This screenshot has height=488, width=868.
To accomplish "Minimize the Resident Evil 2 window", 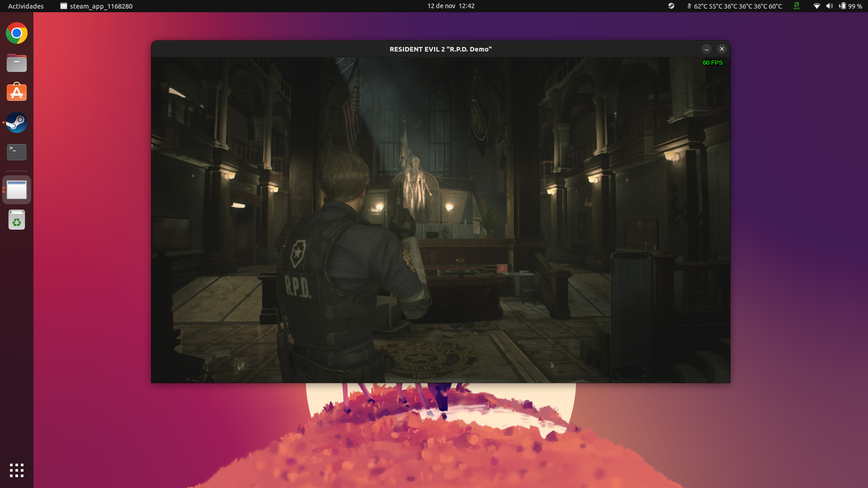I will (x=707, y=49).
